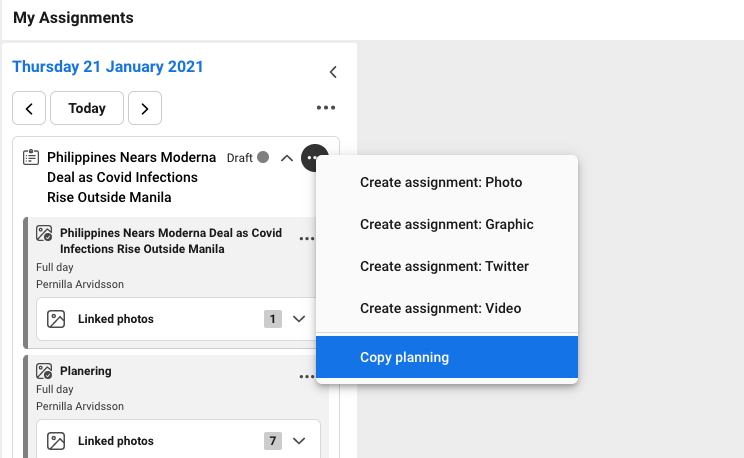
Task: Close the planning item's dark three-dot menu
Action: point(314,158)
